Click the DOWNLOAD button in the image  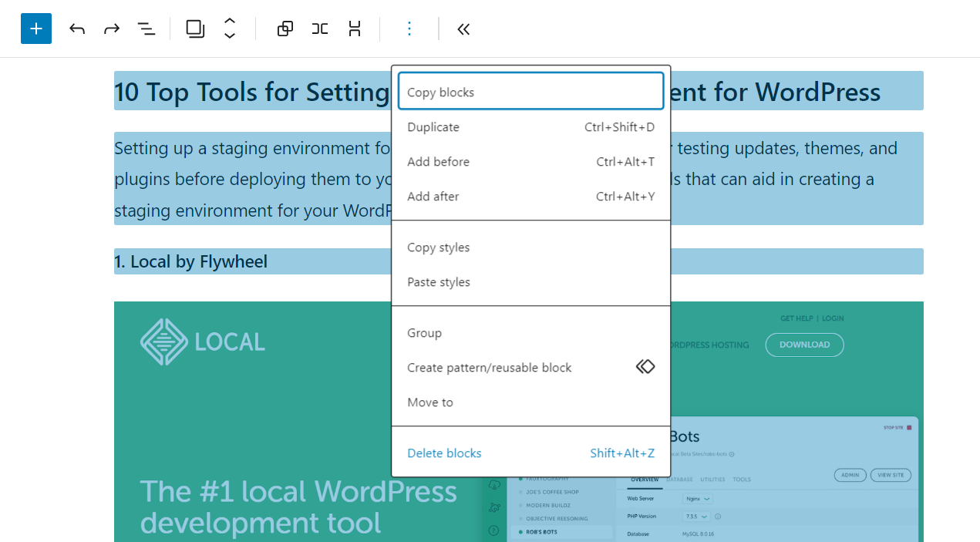[804, 345]
